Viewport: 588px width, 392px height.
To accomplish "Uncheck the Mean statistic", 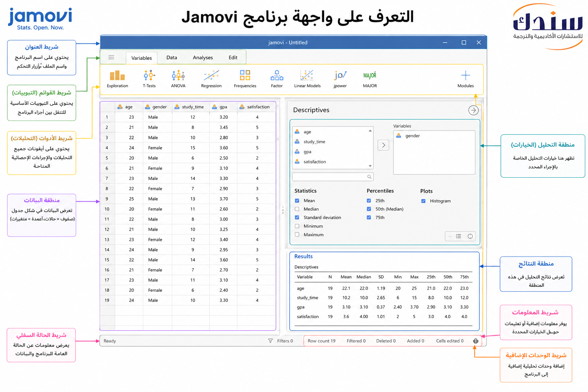I will (297, 201).
